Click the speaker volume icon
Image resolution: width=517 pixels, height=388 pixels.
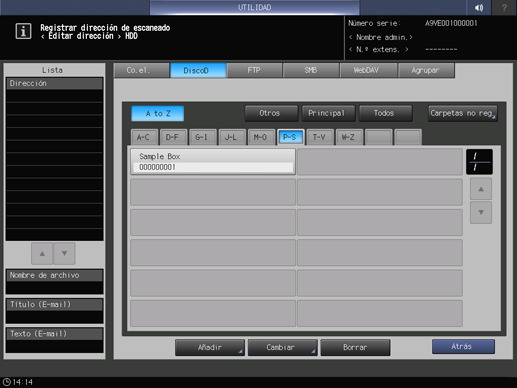pyautogui.click(x=479, y=7)
